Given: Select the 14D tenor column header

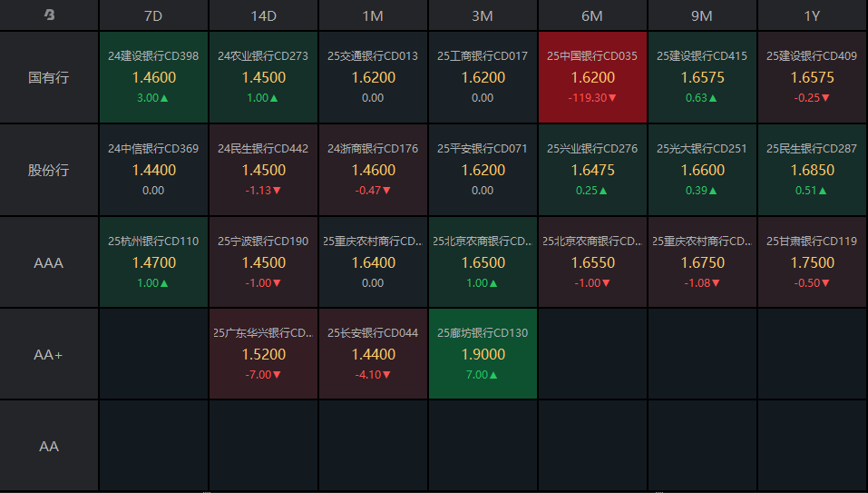Looking at the screenshot, I should [263, 15].
